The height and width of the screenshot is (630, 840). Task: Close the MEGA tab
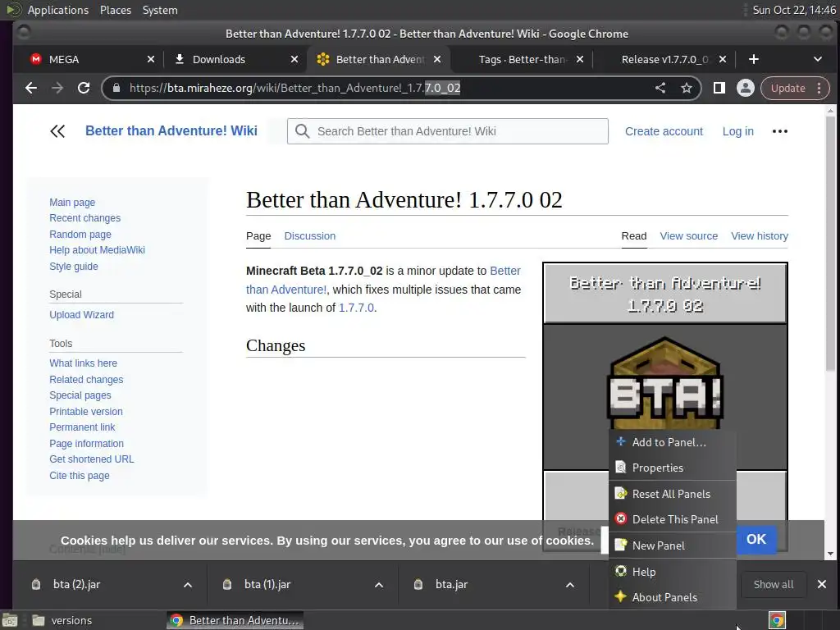pyautogui.click(x=151, y=59)
